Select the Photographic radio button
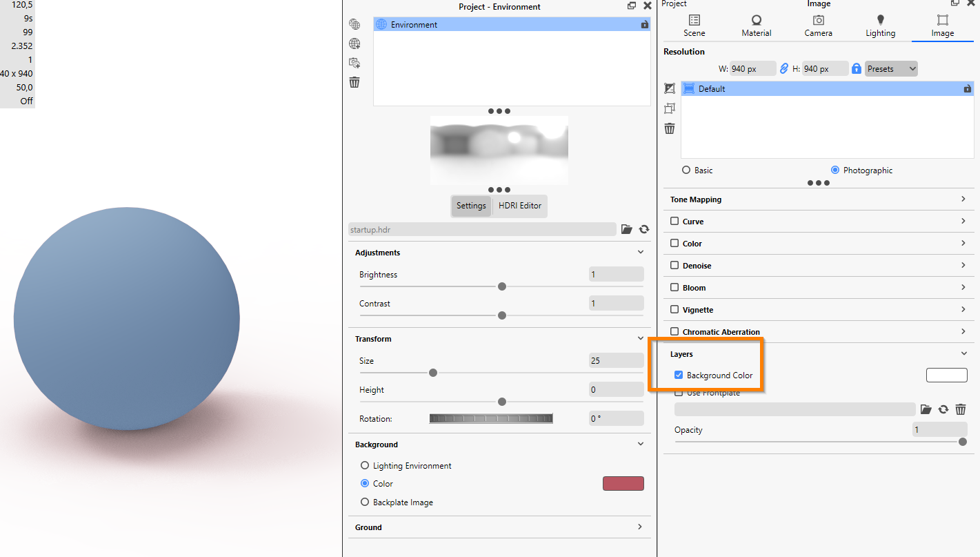This screenshot has height=557, width=980. pos(835,170)
